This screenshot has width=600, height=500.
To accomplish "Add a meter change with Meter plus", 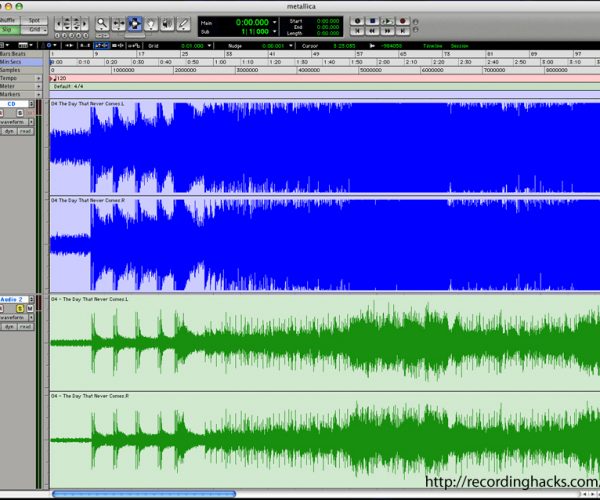I will 39,86.
